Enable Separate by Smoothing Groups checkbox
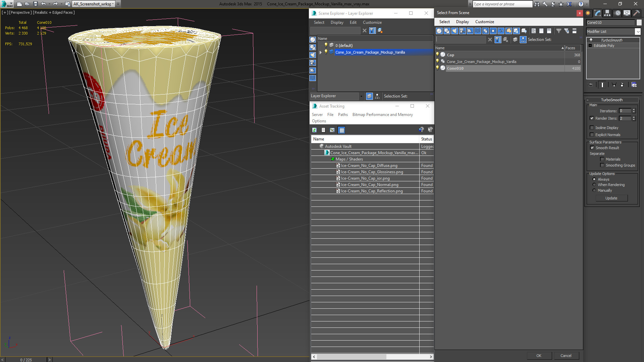Screen dimensions: 644x362 (x=602, y=165)
